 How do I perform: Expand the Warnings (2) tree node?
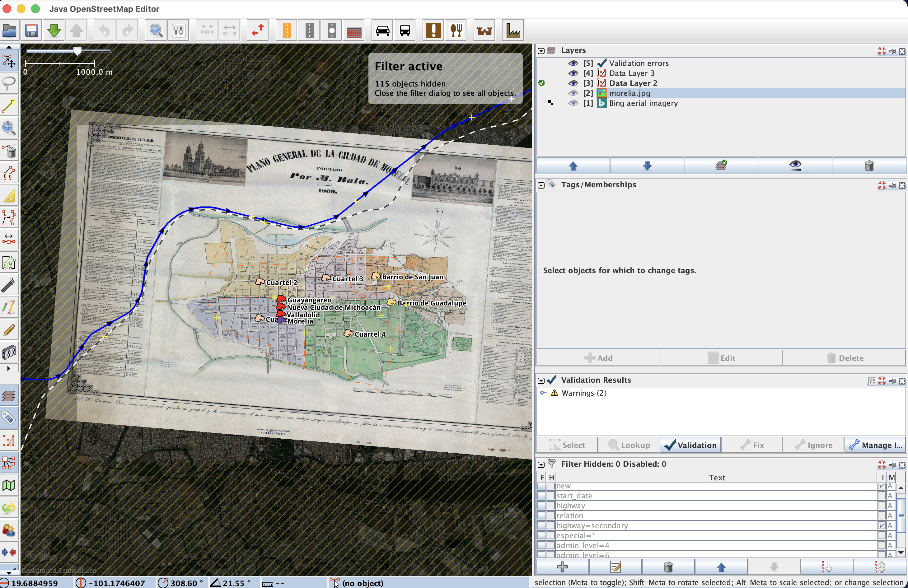[x=544, y=393]
